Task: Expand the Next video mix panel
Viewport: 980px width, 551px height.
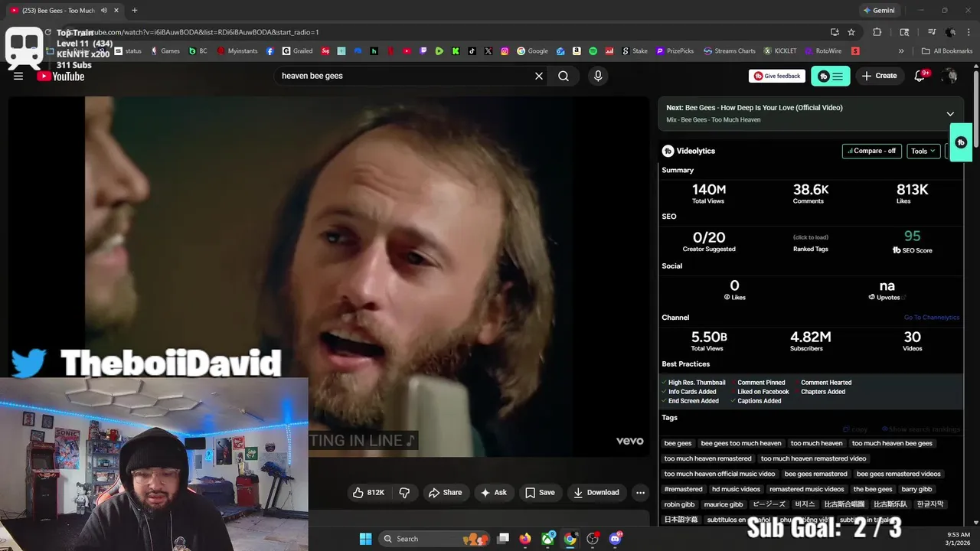Action: [x=950, y=113]
